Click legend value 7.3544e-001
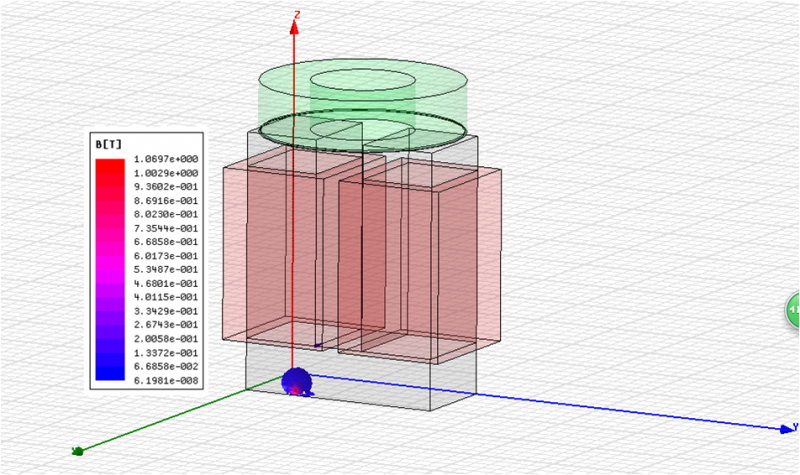 pos(166,228)
